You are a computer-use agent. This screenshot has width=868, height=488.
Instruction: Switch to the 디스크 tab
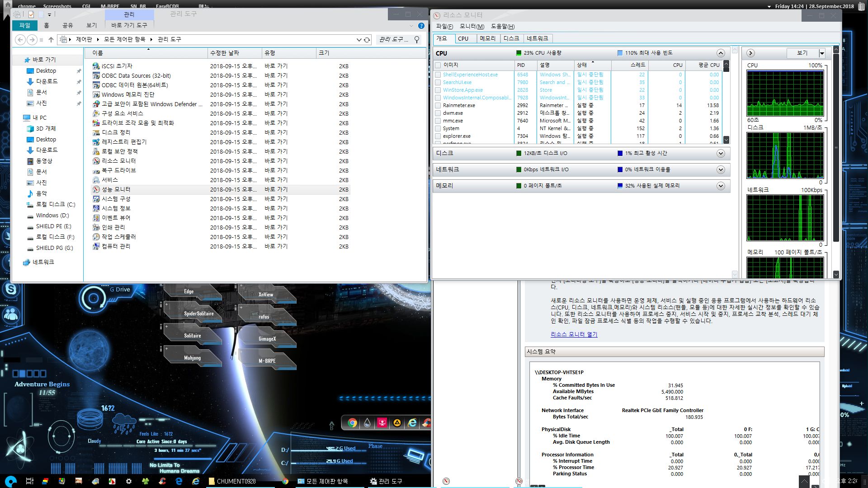coord(511,39)
